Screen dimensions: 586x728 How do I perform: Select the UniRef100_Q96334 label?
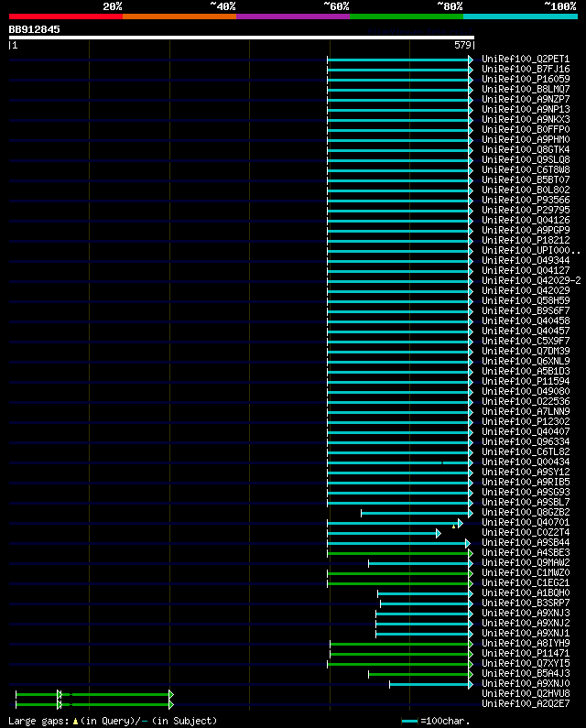526,441
